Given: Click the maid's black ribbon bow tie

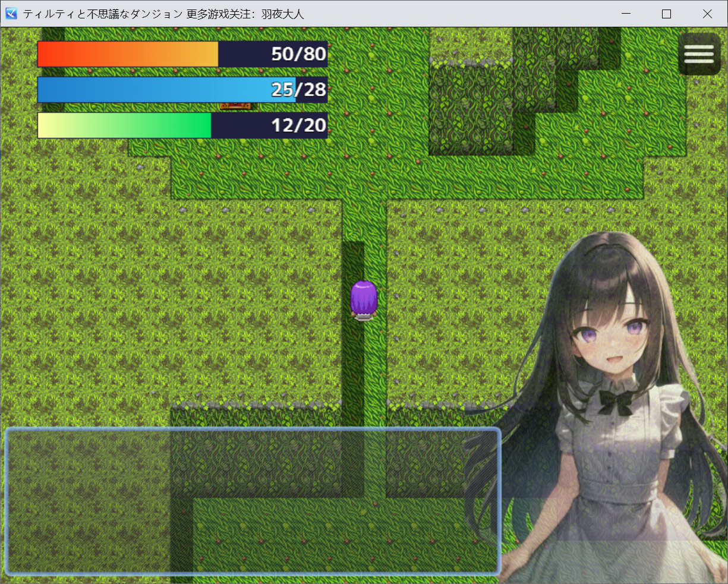Looking at the screenshot, I should [616, 402].
